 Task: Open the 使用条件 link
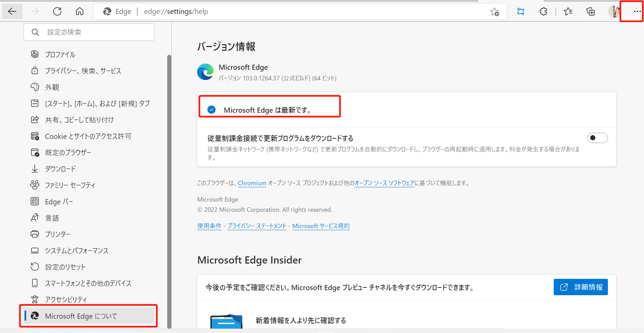209,226
